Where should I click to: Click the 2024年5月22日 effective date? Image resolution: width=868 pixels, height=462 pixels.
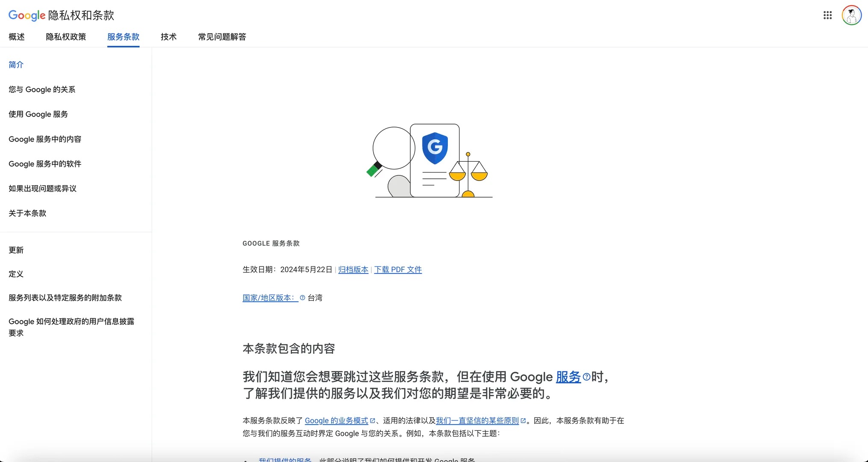pyautogui.click(x=306, y=269)
